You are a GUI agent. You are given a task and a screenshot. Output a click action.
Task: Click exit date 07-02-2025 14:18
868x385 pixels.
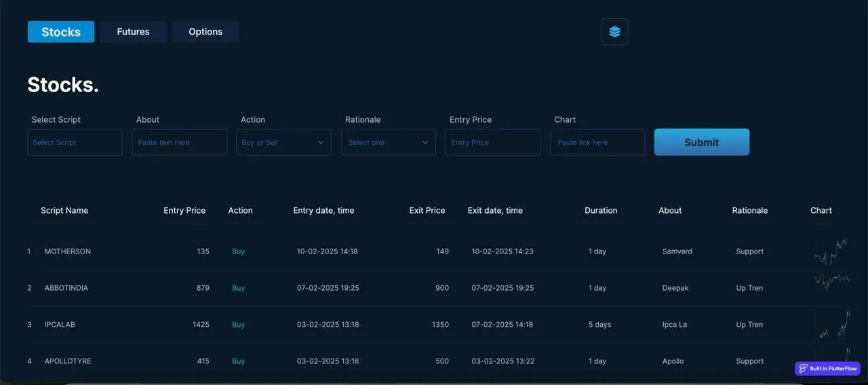(x=502, y=325)
